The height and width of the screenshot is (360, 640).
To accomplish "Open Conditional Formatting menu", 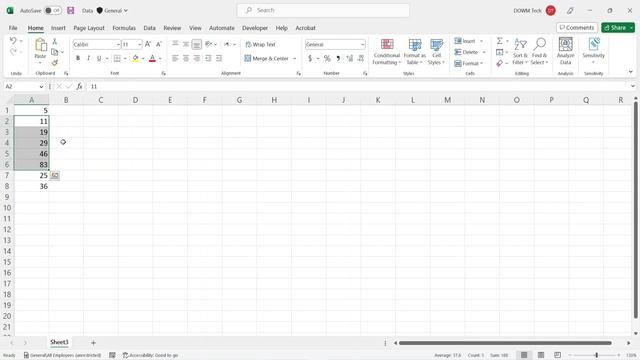I will pos(387,51).
